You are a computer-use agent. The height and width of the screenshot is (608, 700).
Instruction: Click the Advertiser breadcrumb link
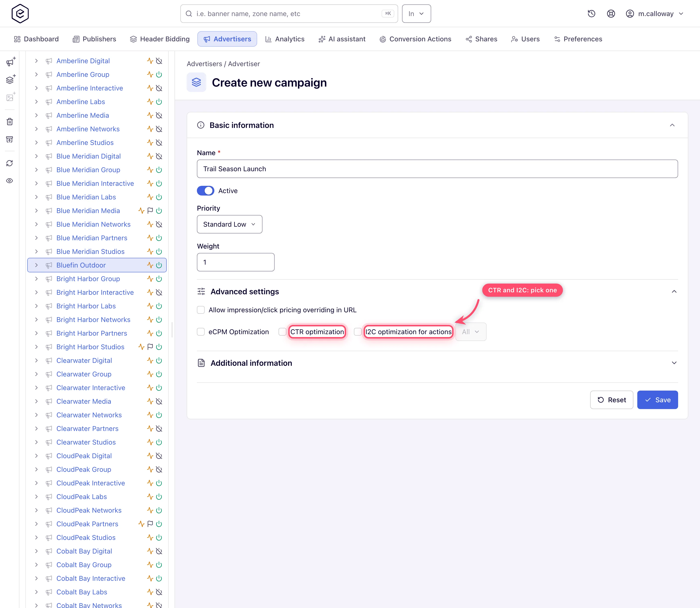coord(244,64)
